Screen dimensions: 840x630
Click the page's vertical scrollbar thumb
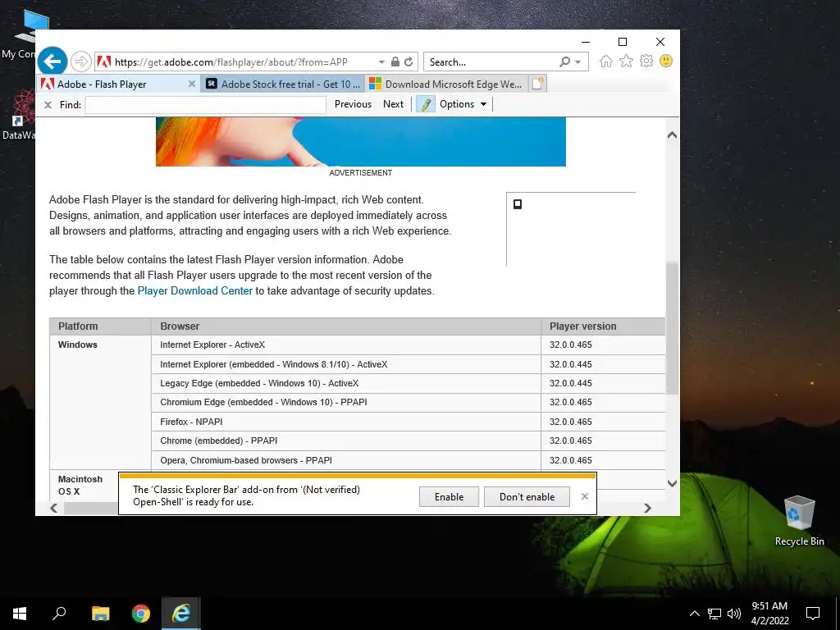(x=673, y=328)
